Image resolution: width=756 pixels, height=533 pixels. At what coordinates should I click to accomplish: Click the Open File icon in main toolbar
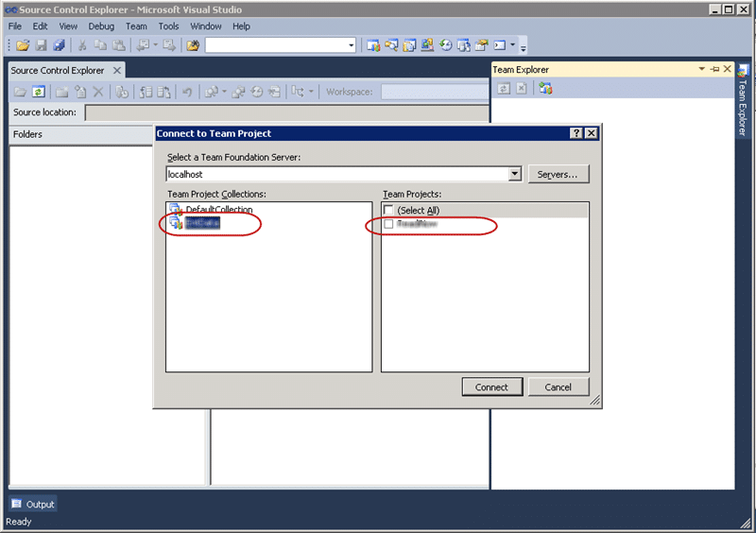(x=22, y=45)
